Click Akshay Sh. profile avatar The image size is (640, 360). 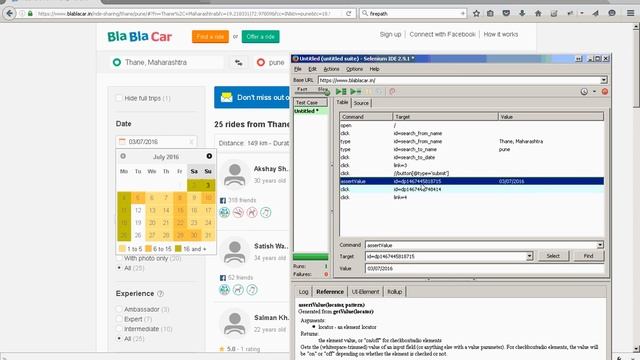pyautogui.click(x=235, y=175)
